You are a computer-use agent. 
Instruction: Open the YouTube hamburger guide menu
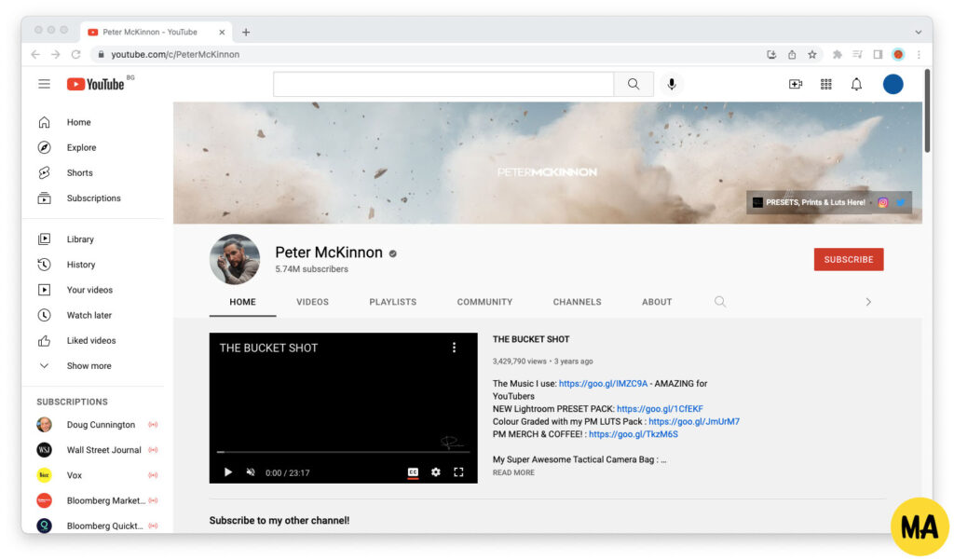[44, 84]
